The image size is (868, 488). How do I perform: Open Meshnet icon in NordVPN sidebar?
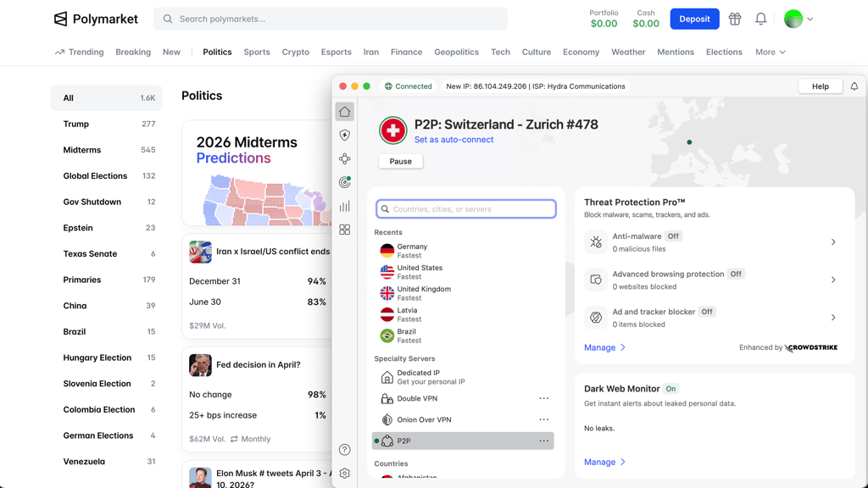[x=344, y=158]
